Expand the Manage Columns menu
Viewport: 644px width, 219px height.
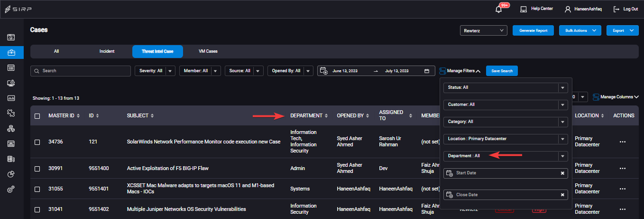(616, 97)
